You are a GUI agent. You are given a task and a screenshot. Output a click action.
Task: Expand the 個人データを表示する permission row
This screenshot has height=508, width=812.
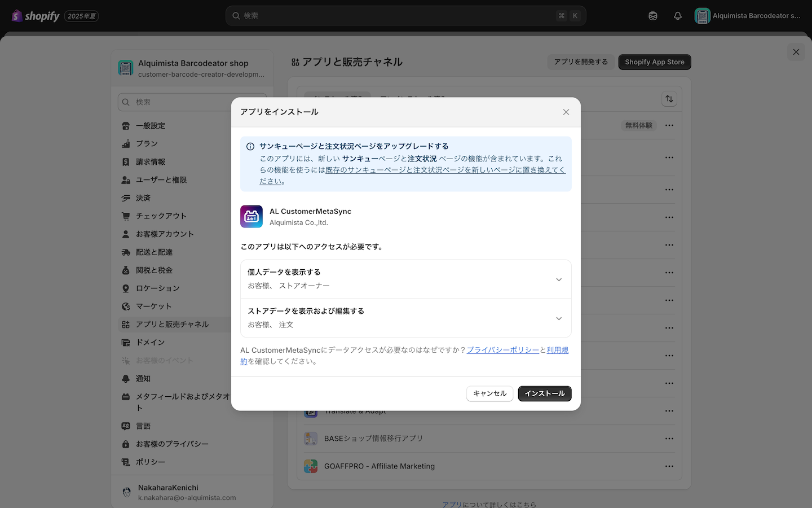pyautogui.click(x=406, y=279)
